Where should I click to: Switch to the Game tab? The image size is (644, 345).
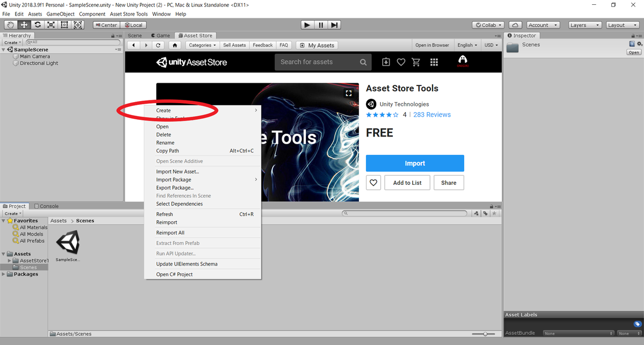tap(159, 35)
